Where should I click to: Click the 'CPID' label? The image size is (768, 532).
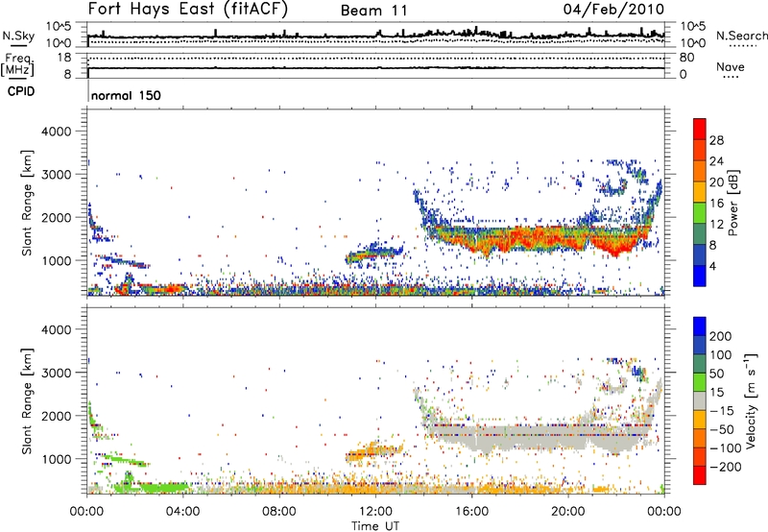21,91
